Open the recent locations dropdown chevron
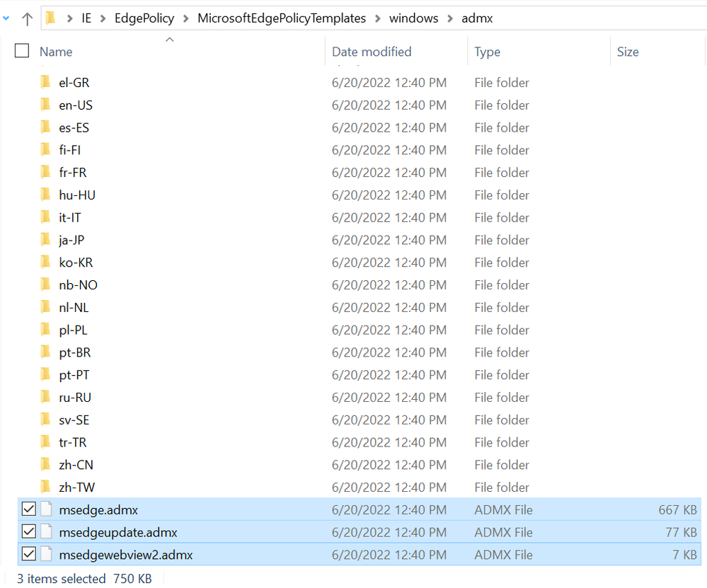Screen dimensions: 707x588 click(x=6, y=18)
